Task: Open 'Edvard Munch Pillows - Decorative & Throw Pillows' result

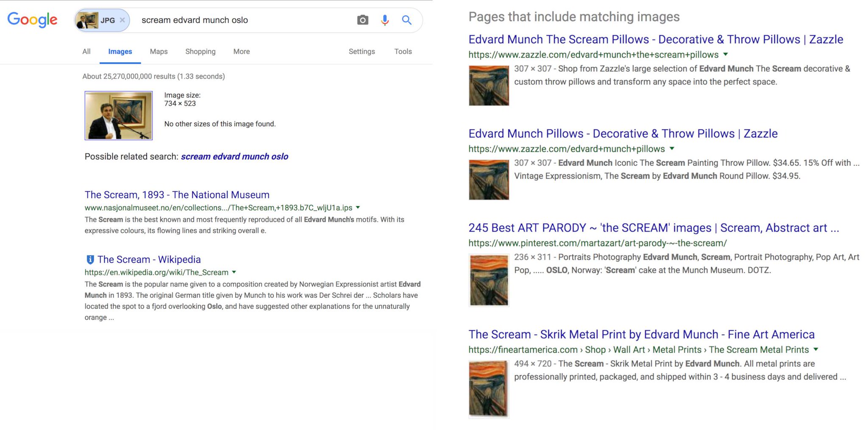Action: (x=623, y=133)
